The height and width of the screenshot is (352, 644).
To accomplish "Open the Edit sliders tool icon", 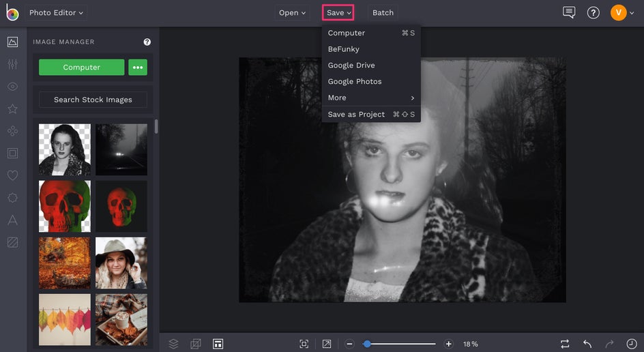I will 13,64.
